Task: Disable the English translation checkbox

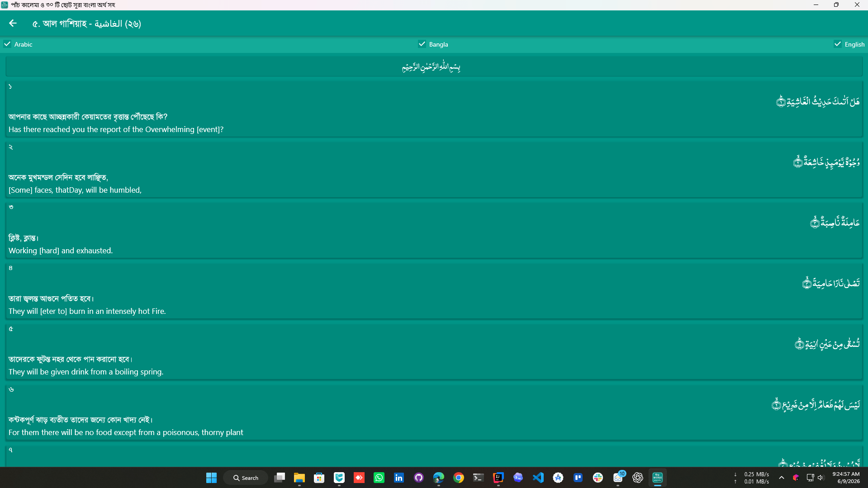Action: point(838,44)
